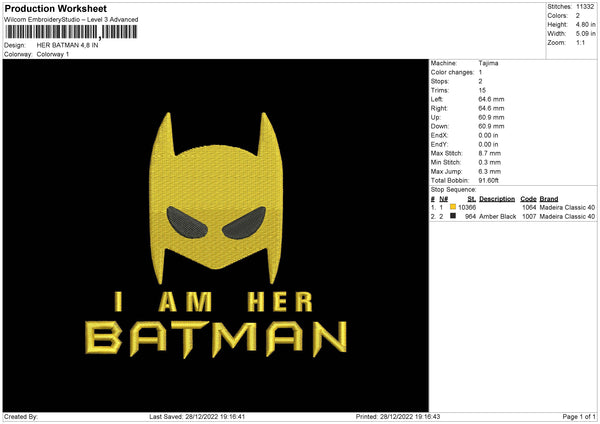Click the yellow thread color swatch
Viewport: 600px width, 424px height.
tap(453, 207)
